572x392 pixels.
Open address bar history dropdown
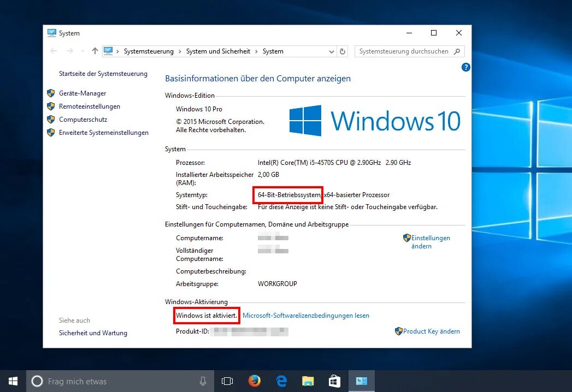pyautogui.click(x=331, y=51)
